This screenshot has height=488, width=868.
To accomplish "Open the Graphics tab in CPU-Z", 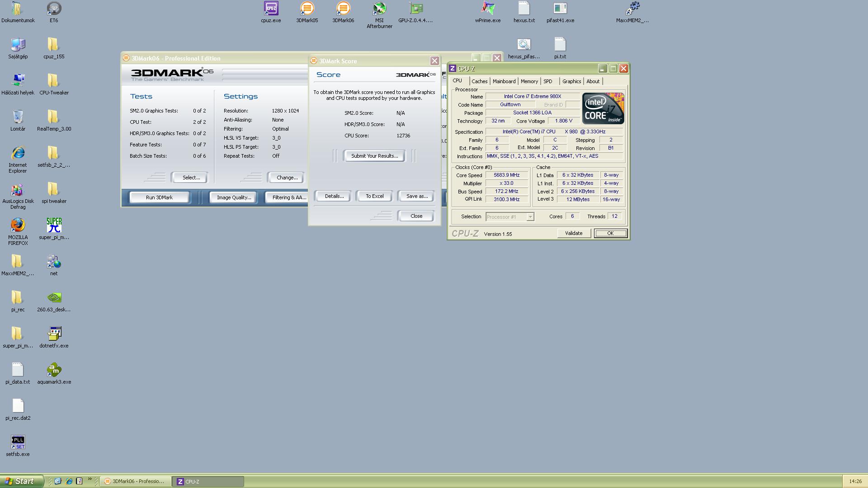I will 571,81.
